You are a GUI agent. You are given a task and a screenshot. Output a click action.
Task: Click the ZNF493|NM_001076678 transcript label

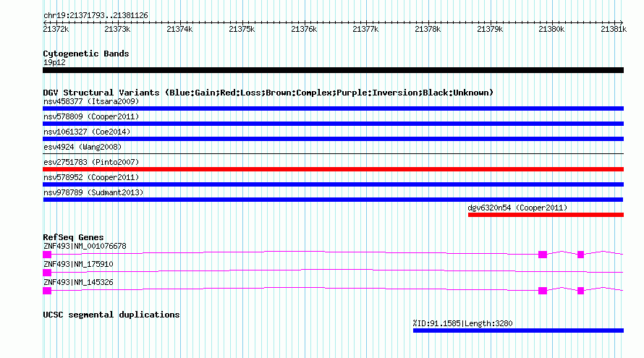coord(85,247)
